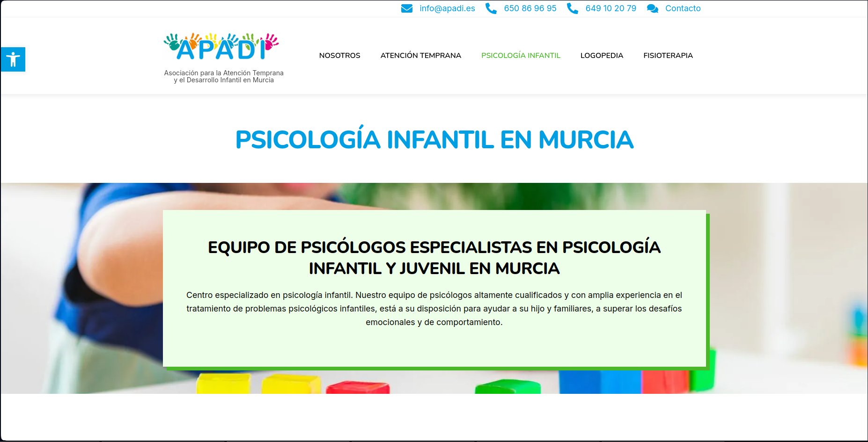Open the Contacto link
This screenshot has width=868, height=442.
683,8
